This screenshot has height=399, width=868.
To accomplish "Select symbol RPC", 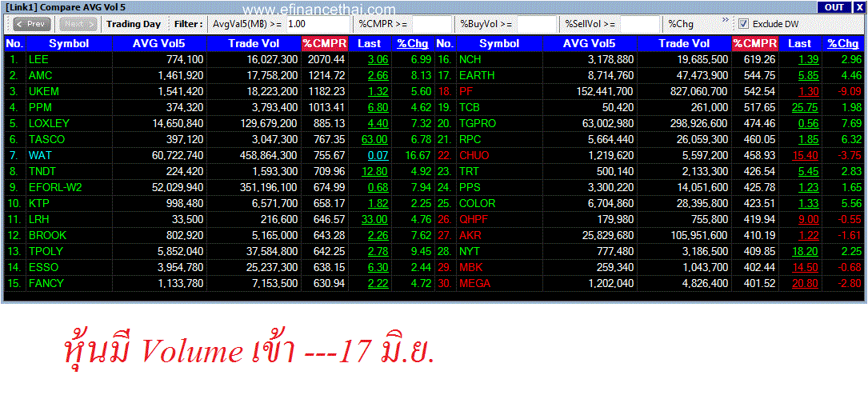I will pos(470,139).
